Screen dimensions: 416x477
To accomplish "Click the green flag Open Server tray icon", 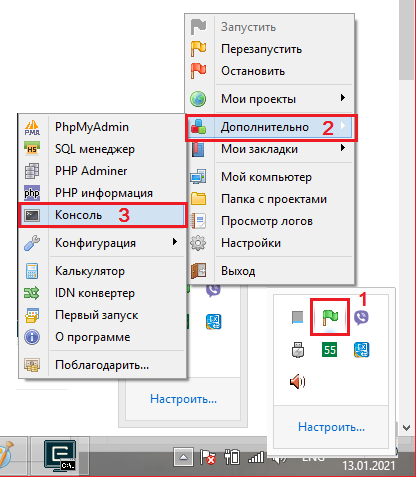I will [x=330, y=317].
